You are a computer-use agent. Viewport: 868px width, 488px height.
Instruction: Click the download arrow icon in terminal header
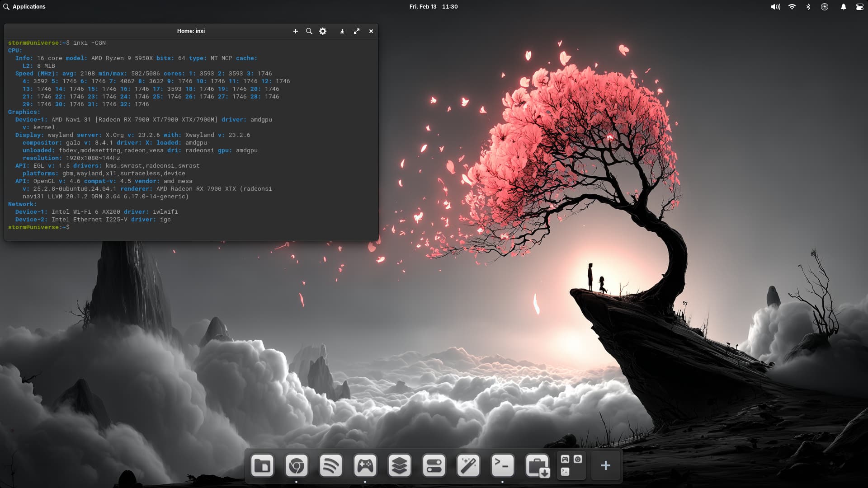pos(342,31)
